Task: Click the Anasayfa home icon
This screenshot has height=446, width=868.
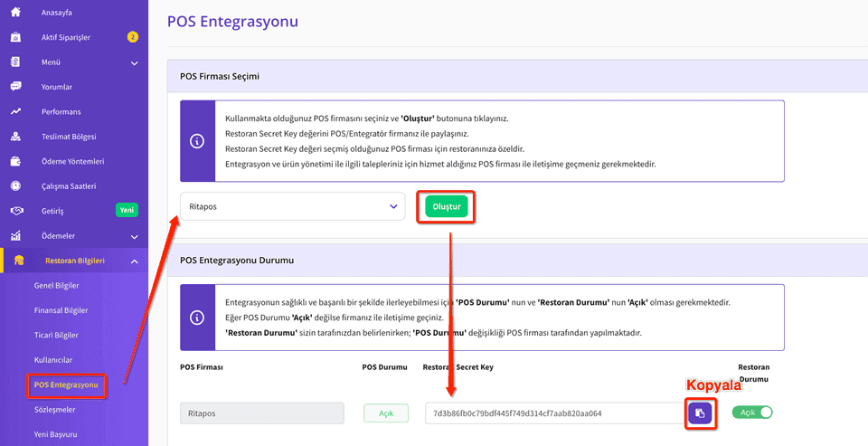Action: point(15,12)
